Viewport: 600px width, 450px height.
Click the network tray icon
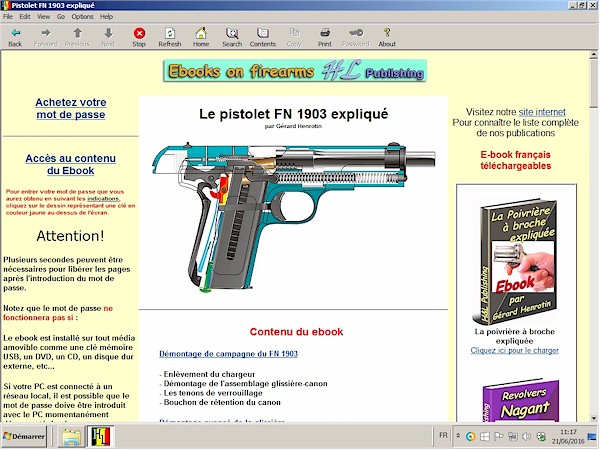click(x=512, y=436)
